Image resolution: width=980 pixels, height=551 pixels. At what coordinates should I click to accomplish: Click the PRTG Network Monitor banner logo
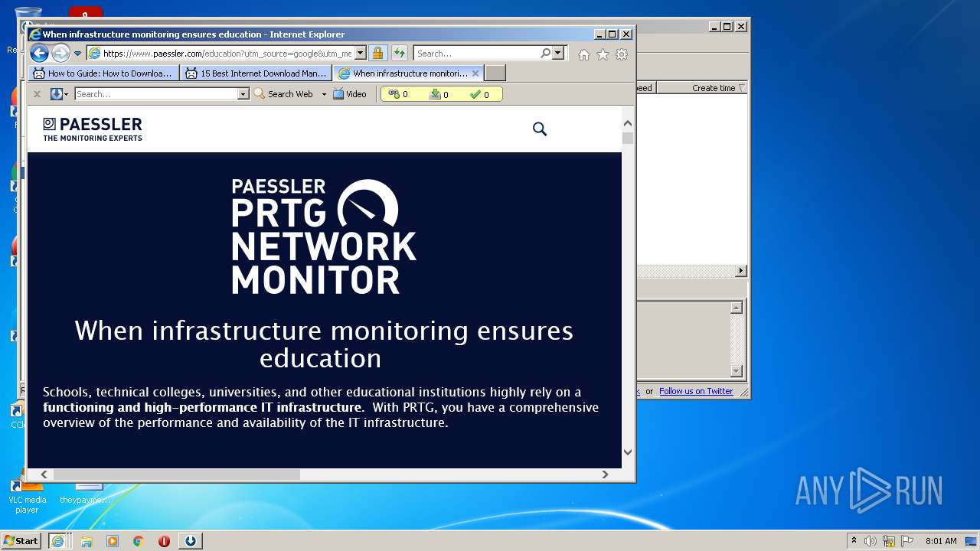tap(324, 236)
